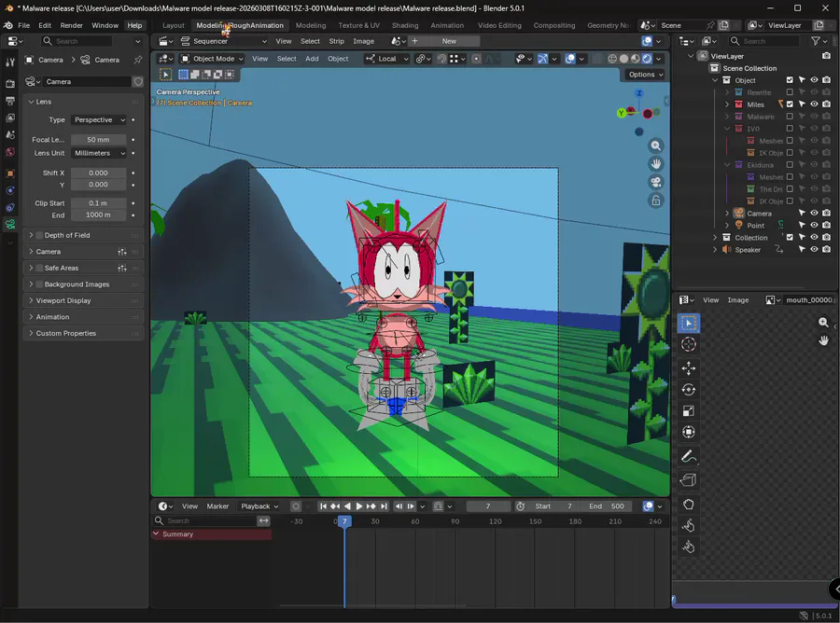Click the select tool arrow icon in viewport header
The image size is (840, 623).
click(165, 75)
